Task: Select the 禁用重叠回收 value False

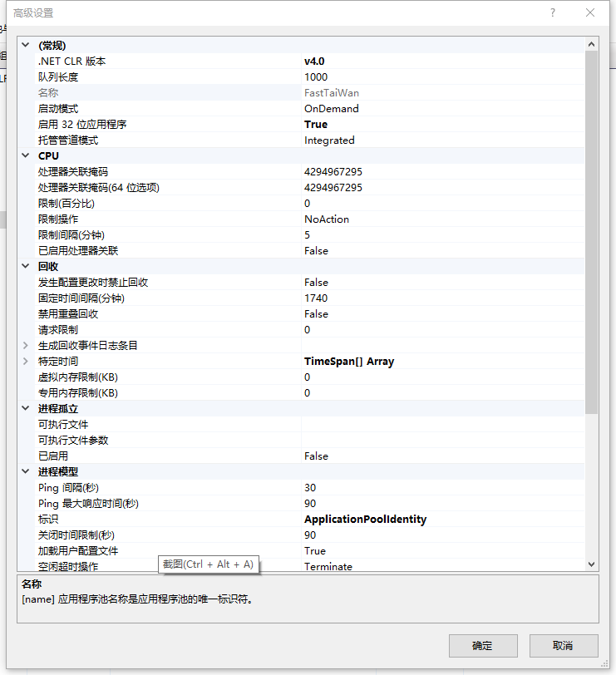Action: click(x=316, y=314)
